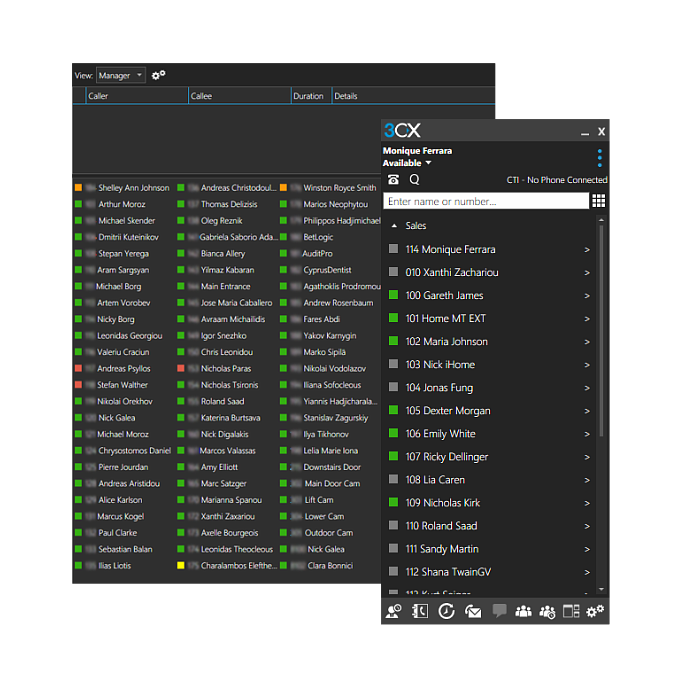Select Shelley Ann Johnson in manager list
The height and width of the screenshot is (700, 700).
[133, 188]
